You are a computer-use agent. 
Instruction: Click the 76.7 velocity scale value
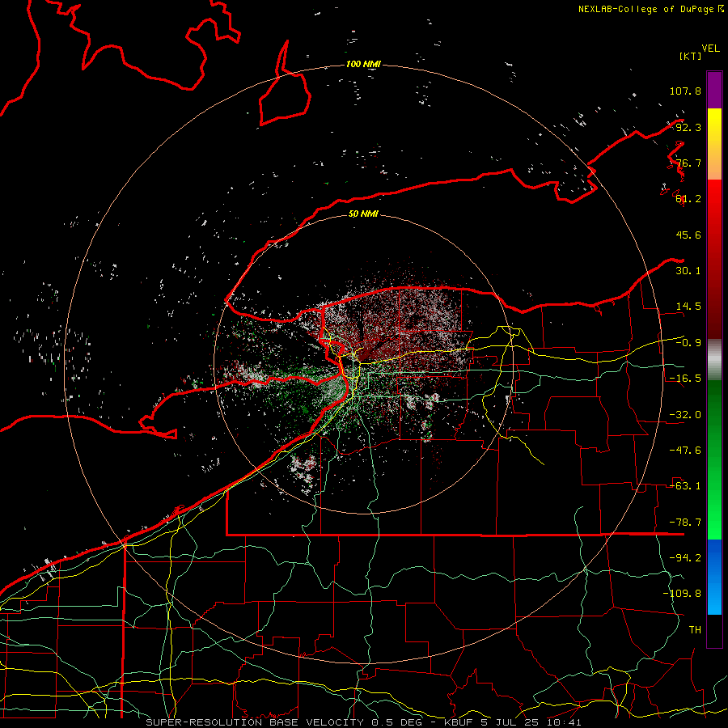point(688,163)
